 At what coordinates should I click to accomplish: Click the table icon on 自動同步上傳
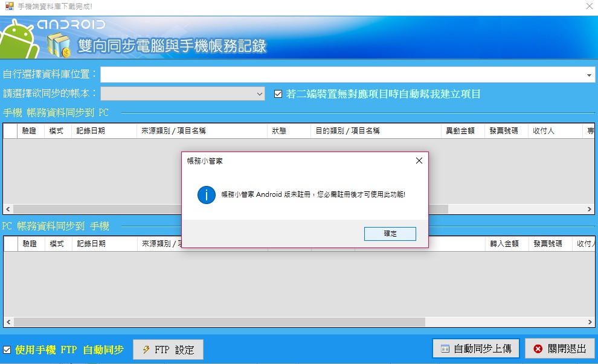coord(445,349)
